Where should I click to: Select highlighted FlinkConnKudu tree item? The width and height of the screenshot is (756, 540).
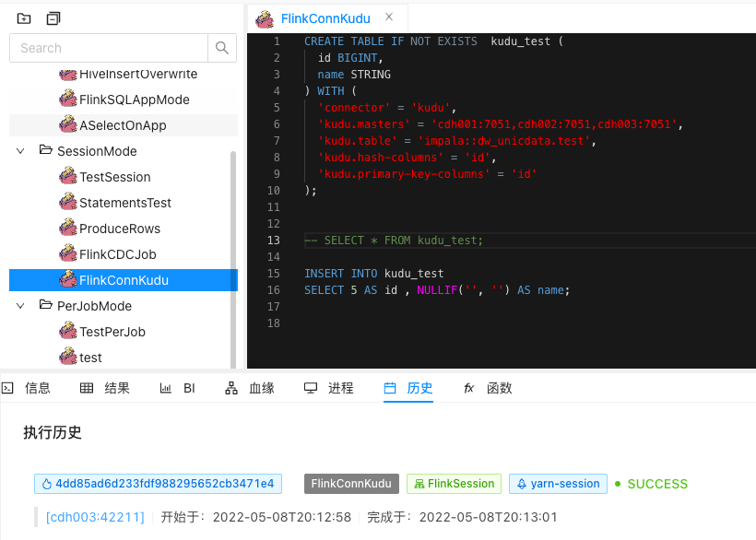coord(124,280)
